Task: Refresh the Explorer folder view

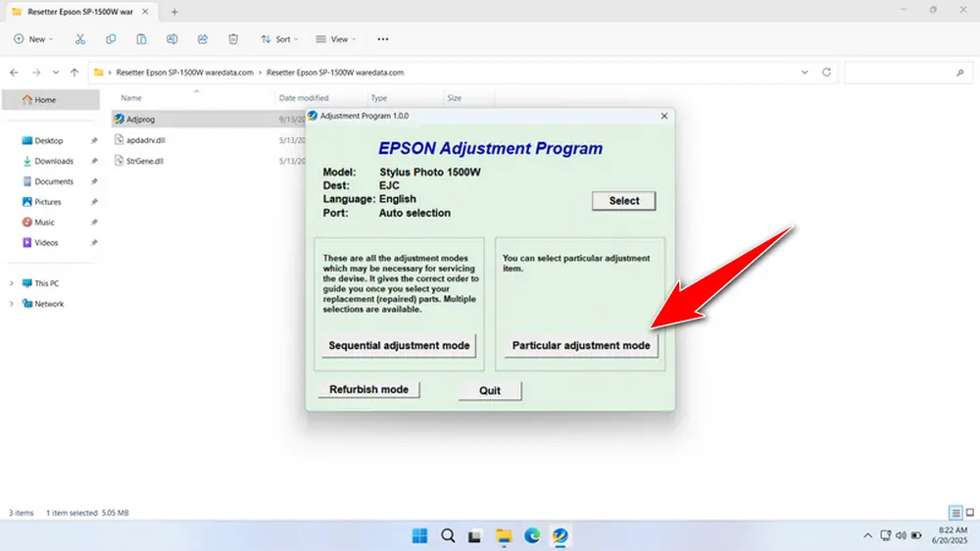Action: tap(826, 73)
